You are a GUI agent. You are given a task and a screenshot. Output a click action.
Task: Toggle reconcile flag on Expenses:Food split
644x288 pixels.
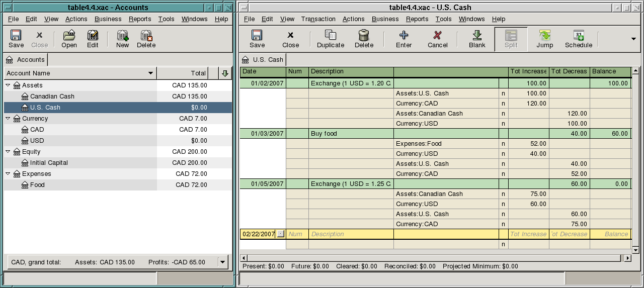click(x=503, y=144)
